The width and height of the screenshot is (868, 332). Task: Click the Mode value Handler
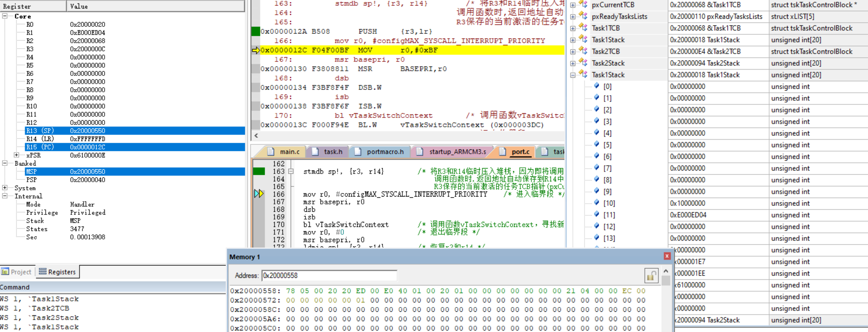click(82, 204)
